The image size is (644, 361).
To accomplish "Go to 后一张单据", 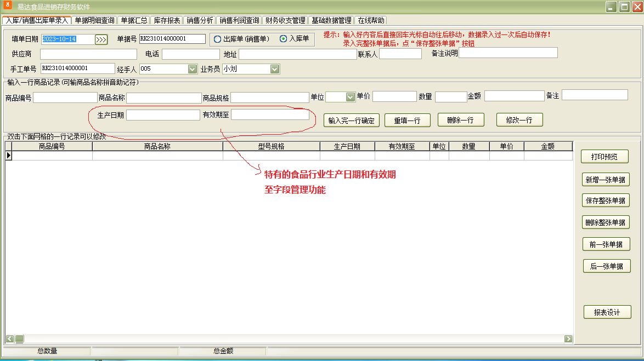I will point(607,266).
